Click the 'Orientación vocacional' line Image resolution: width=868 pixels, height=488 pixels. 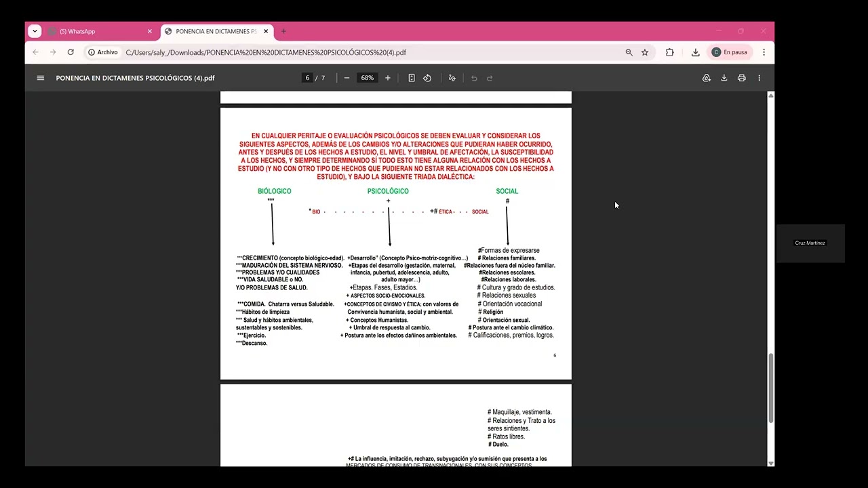[509, 304]
